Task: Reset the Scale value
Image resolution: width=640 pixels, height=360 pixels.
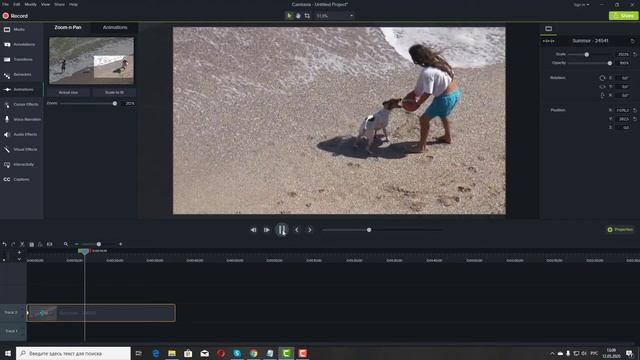Action: pyautogui.click(x=635, y=54)
